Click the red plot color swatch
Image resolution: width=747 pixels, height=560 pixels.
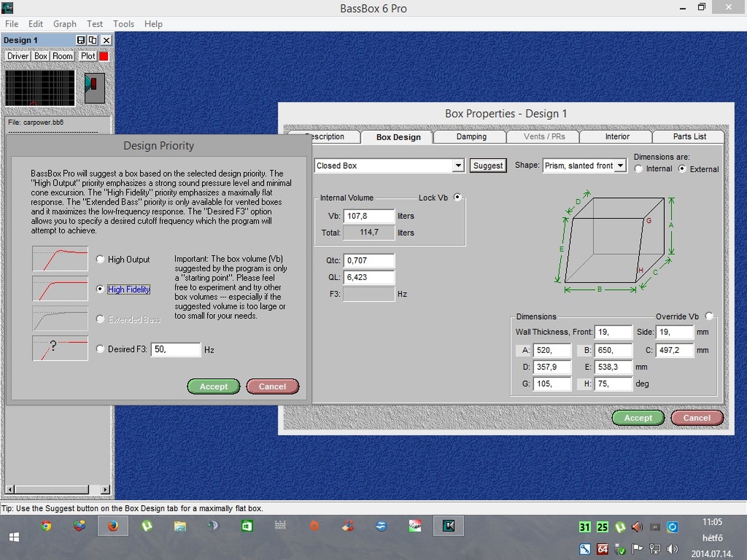tap(104, 56)
